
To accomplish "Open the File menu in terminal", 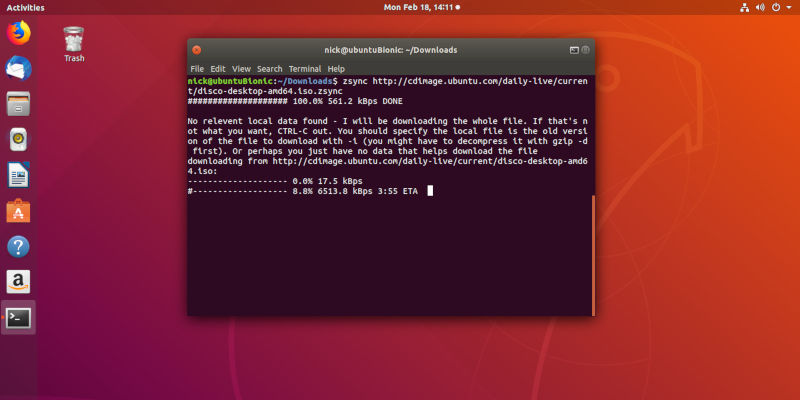I will click(x=197, y=69).
